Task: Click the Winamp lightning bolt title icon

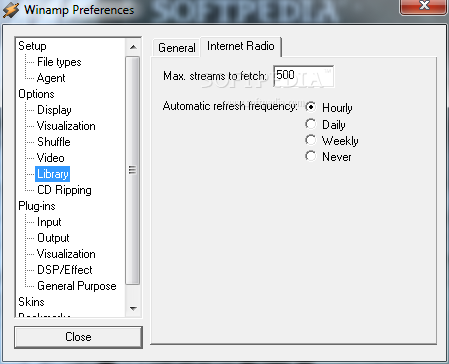Action: [x=11, y=10]
